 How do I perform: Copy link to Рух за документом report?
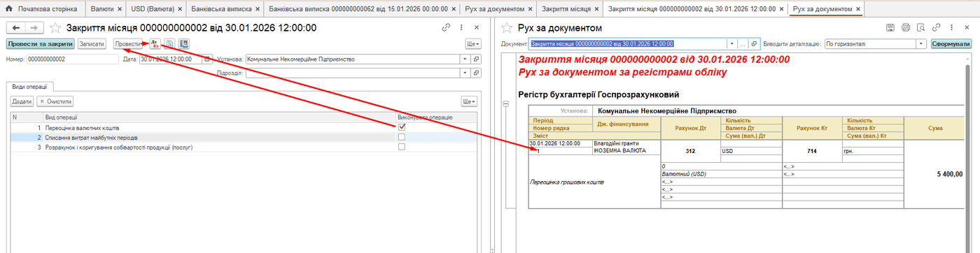pos(937,27)
